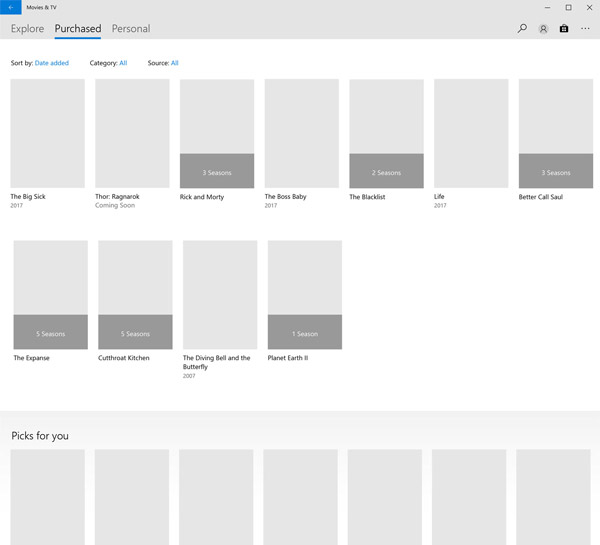
Task: Open the Store shopping bag icon
Action: [x=564, y=29]
